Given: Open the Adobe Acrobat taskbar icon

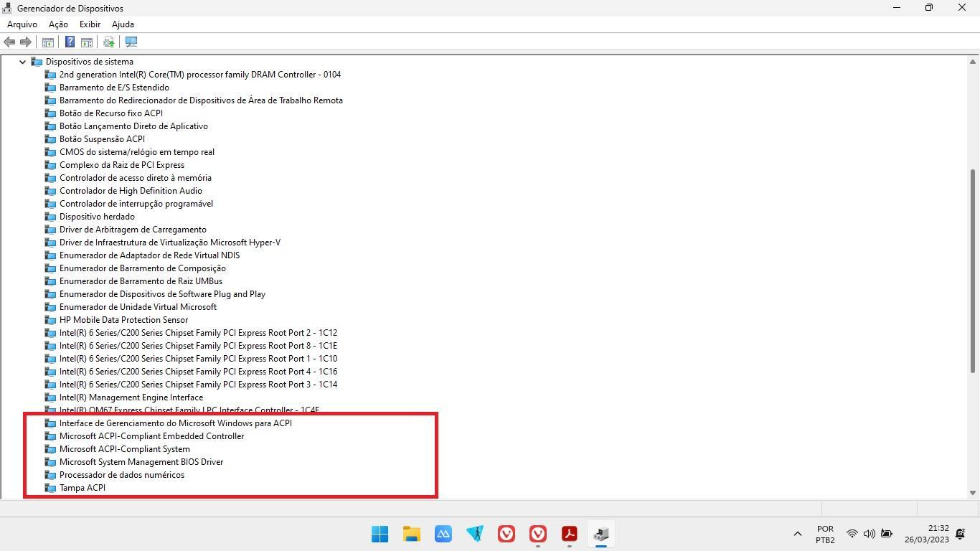Looking at the screenshot, I should click(570, 534).
